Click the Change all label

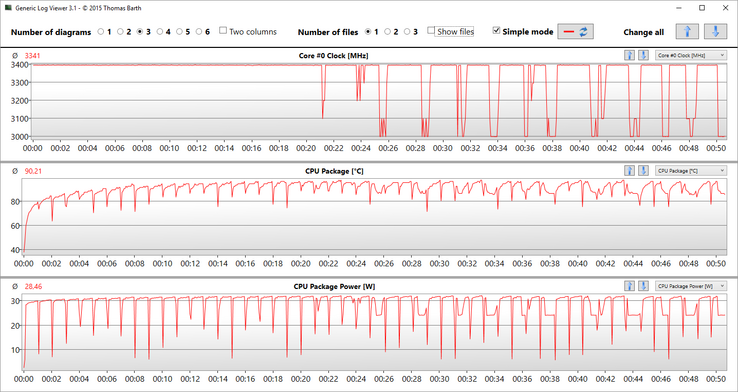643,32
